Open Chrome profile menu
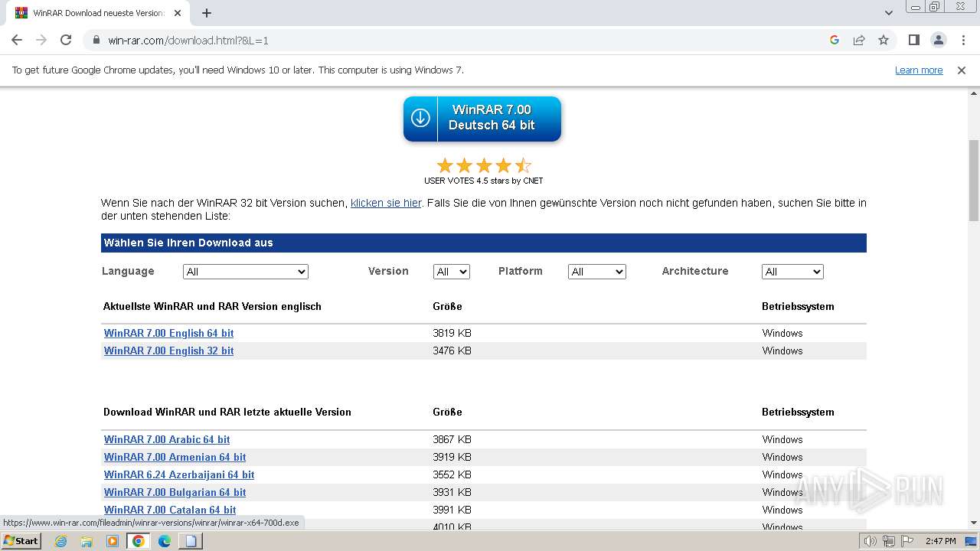This screenshot has width=980, height=551. click(x=938, y=40)
